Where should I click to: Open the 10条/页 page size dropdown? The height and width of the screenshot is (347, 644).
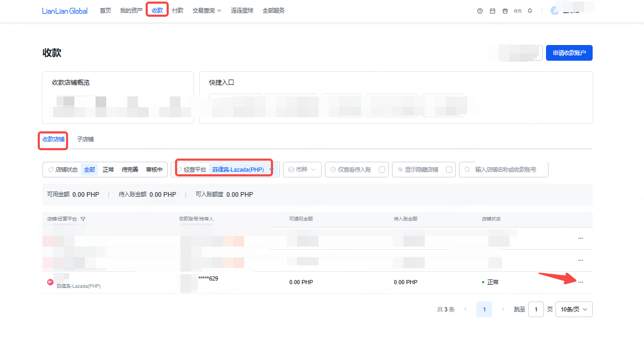click(x=574, y=309)
